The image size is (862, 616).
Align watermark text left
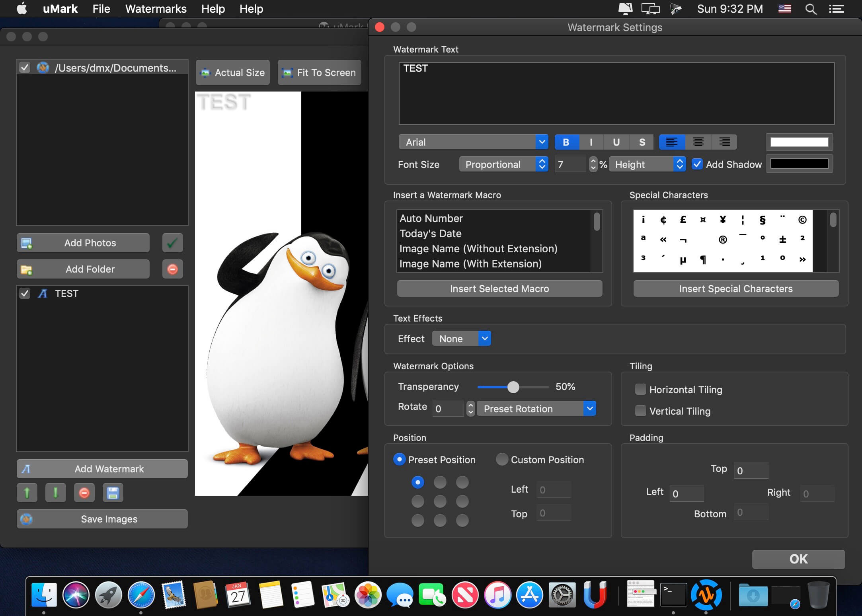click(672, 142)
